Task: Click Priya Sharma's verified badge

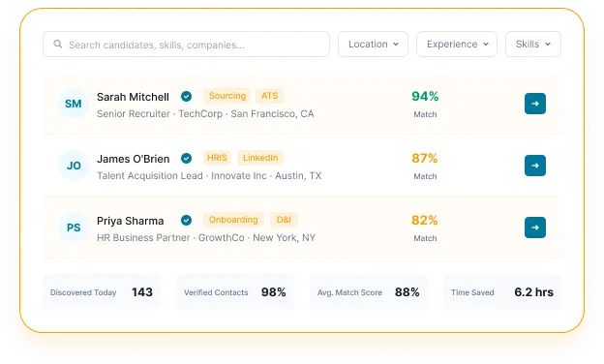Action: pos(187,221)
